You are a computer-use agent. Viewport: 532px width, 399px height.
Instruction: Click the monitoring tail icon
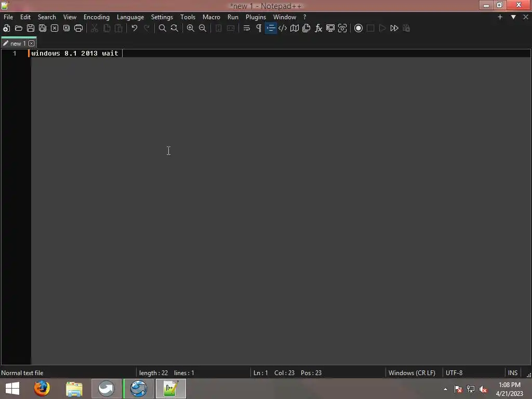pyautogui.click(x=342, y=28)
